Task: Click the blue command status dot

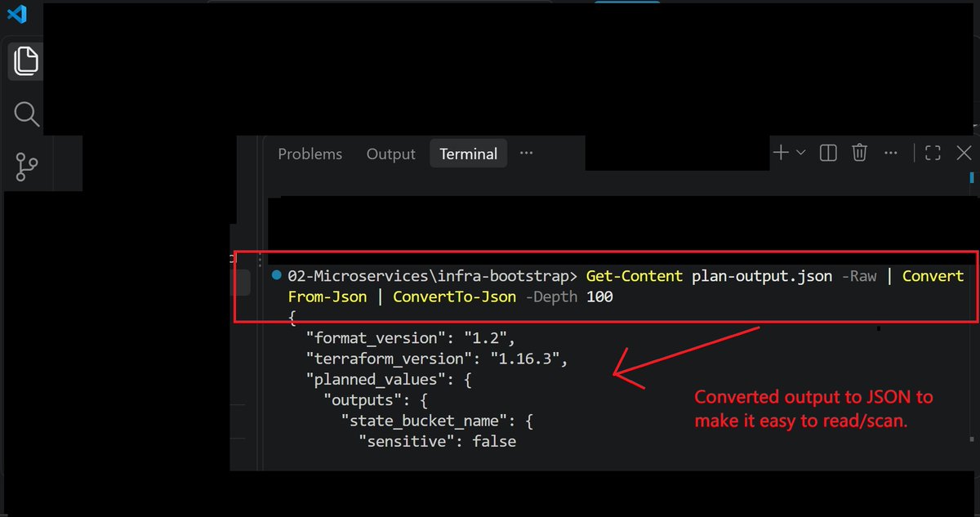Action: click(277, 275)
